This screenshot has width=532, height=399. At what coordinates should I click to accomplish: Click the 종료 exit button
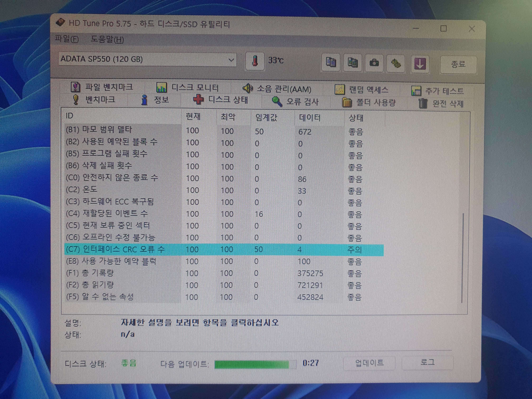click(x=458, y=65)
